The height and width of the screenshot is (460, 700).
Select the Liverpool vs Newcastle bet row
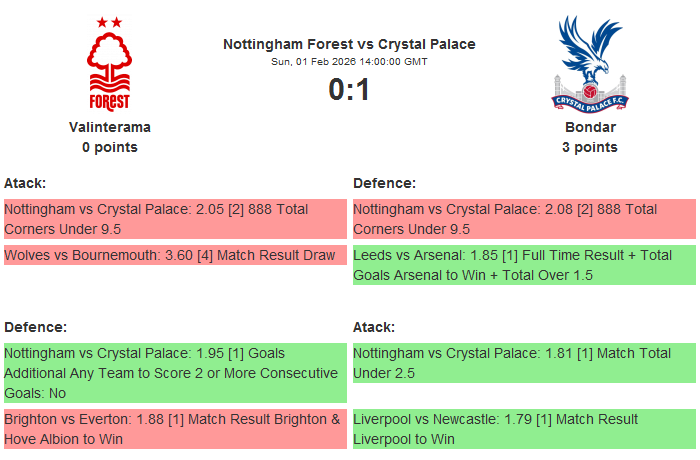pos(523,429)
